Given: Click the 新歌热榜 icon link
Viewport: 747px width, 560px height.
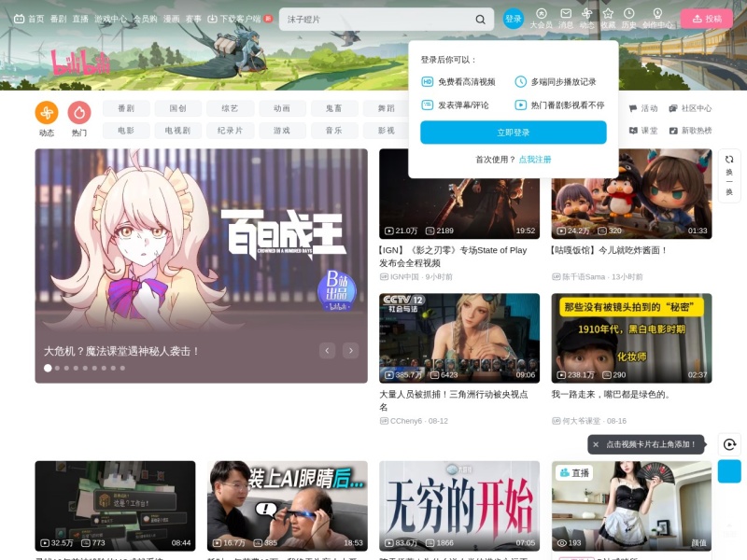Looking at the screenshot, I should [690, 131].
